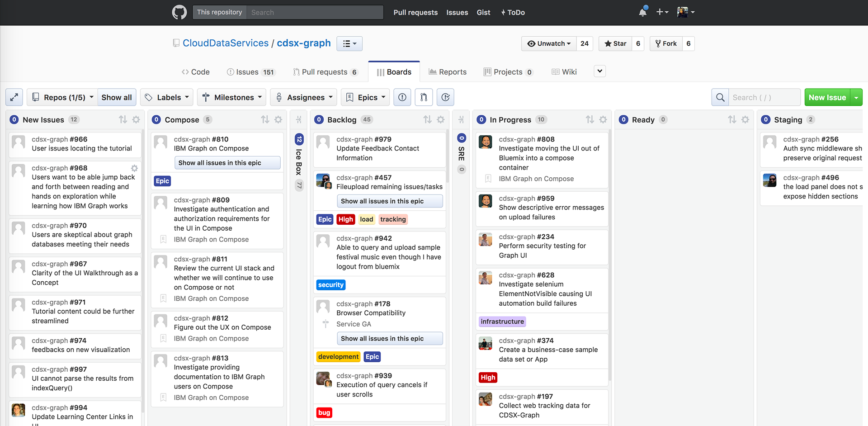The height and width of the screenshot is (426, 868).
Task: Open issue #979 Update Feedback Contact card
Action: click(x=380, y=149)
